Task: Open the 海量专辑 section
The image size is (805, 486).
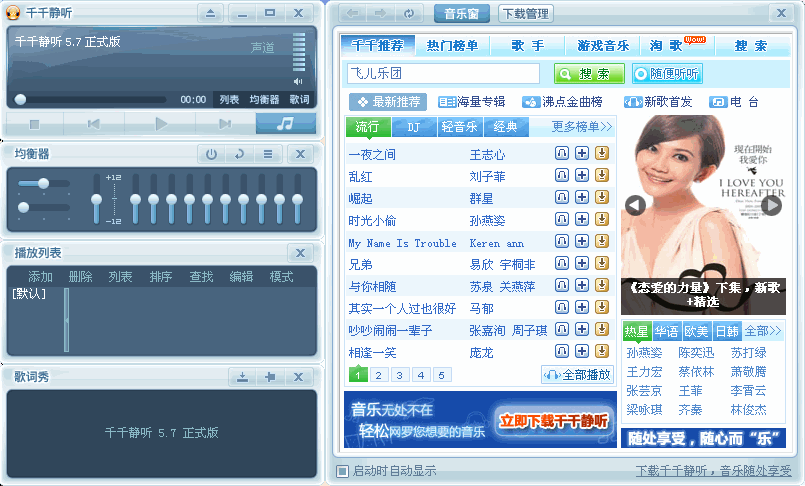Action: [472, 102]
